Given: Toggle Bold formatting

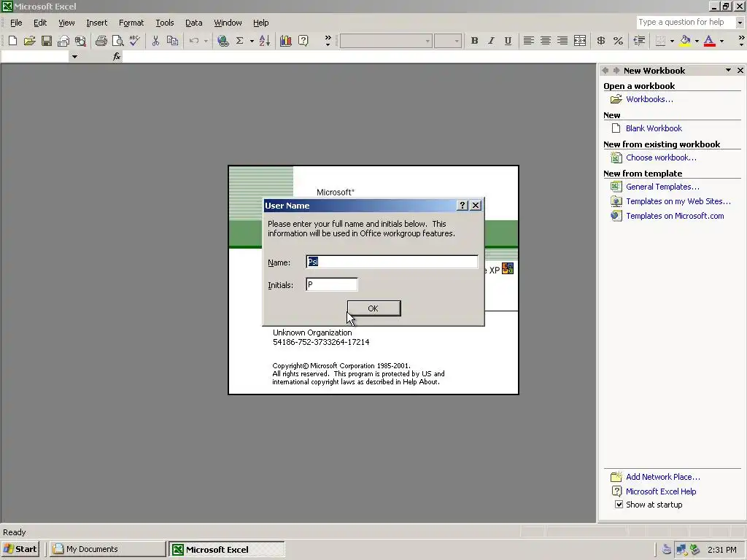Looking at the screenshot, I should 474,41.
